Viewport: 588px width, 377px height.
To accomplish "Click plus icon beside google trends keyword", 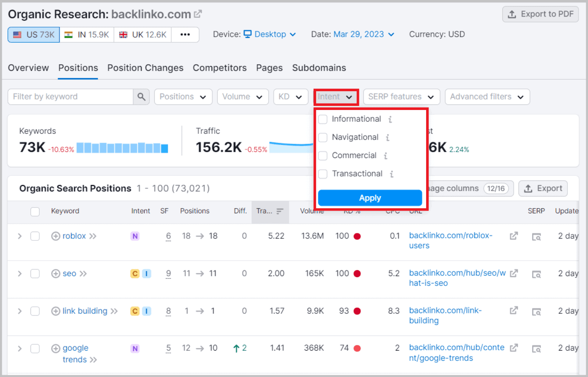I will tap(55, 348).
